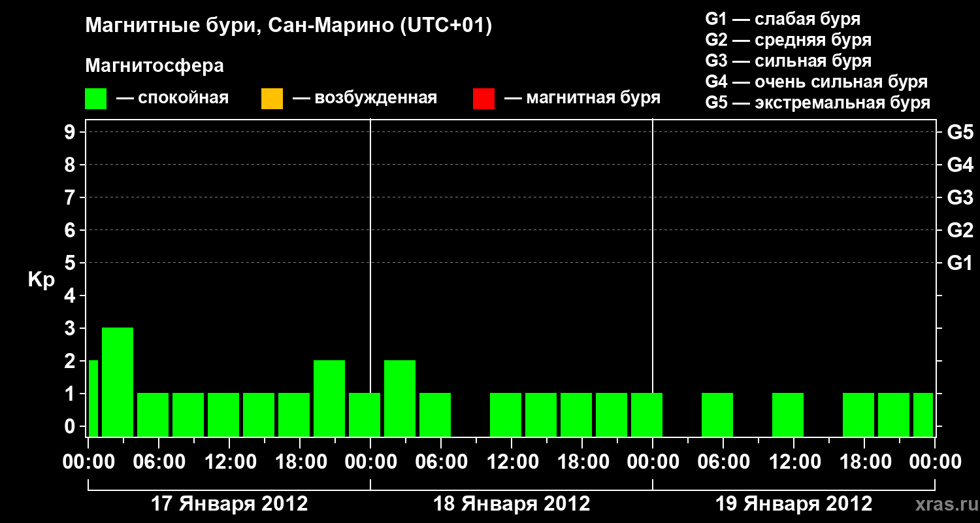Viewport: 980px width, 523px height.
Task: Click the 'G1' label on the right axis
Action: pos(960,263)
